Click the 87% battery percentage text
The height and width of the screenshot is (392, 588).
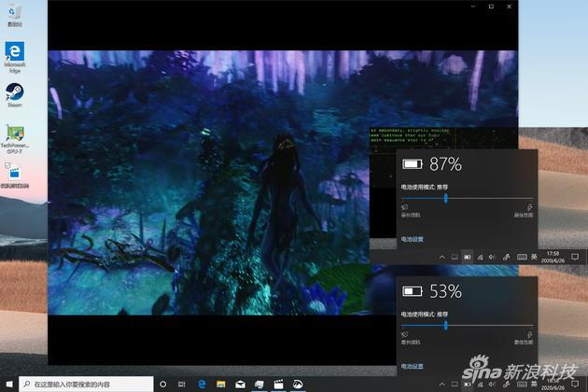coord(445,164)
